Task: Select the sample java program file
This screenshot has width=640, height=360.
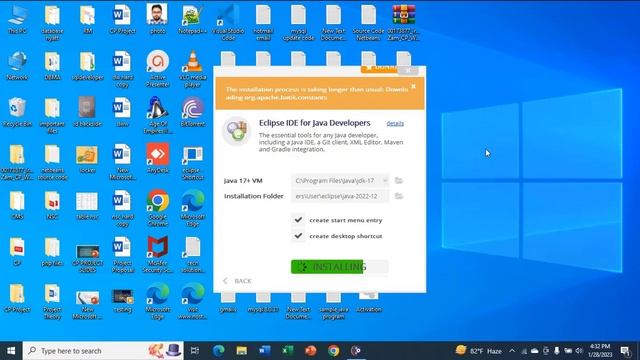Action: 333,306
